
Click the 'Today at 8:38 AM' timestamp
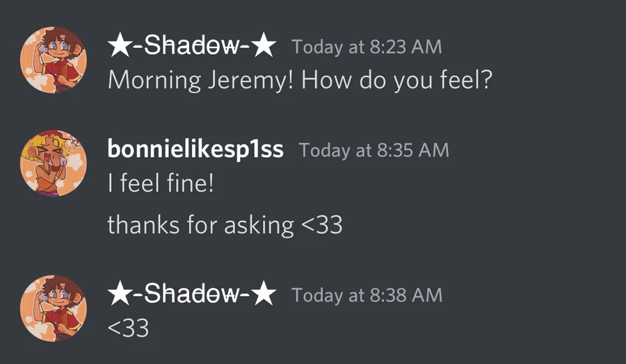367,295
